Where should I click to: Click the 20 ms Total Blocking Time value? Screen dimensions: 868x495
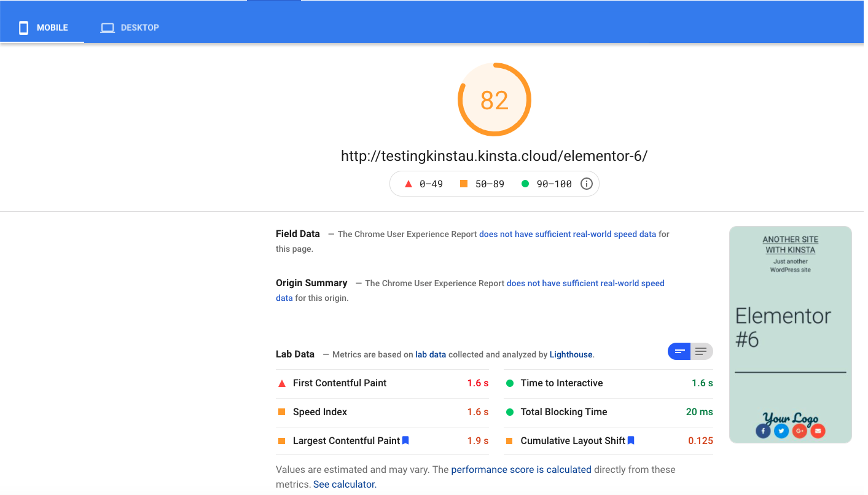point(700,412)
